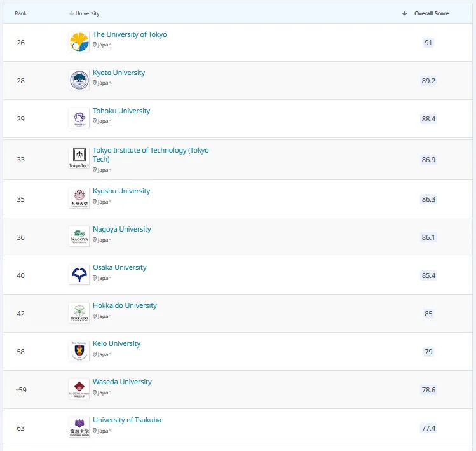
Task: Click the University of Tokyo logo
Action: point(79,42)
